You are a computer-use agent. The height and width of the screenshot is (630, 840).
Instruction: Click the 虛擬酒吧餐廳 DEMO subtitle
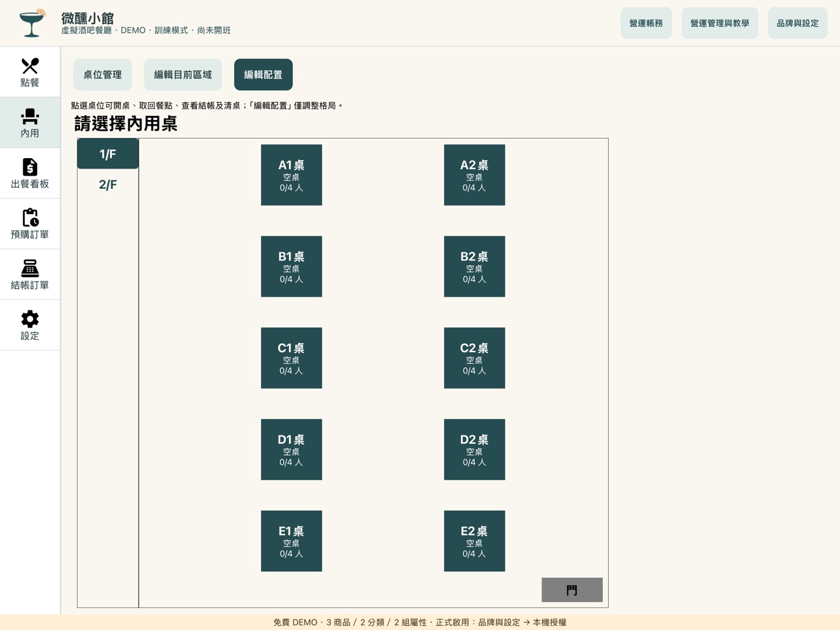point(146,31)
